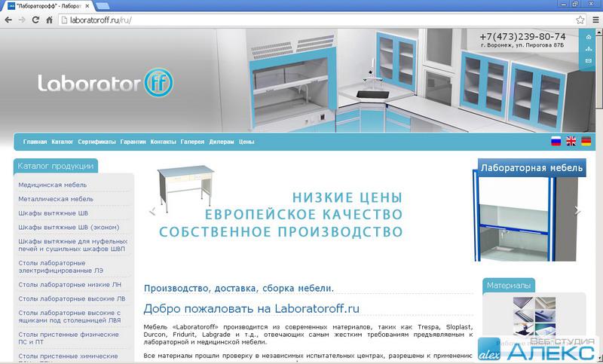Screen dimensions: 603x364
Task: Show previous banner slide with left arrow
Action: (x=153, y=211)
